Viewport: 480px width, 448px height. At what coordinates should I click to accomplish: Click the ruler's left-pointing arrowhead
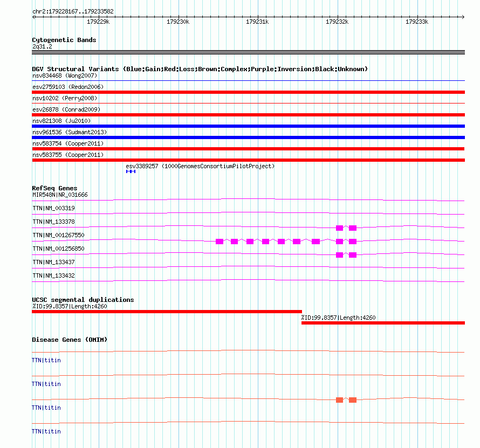(33, 17)
